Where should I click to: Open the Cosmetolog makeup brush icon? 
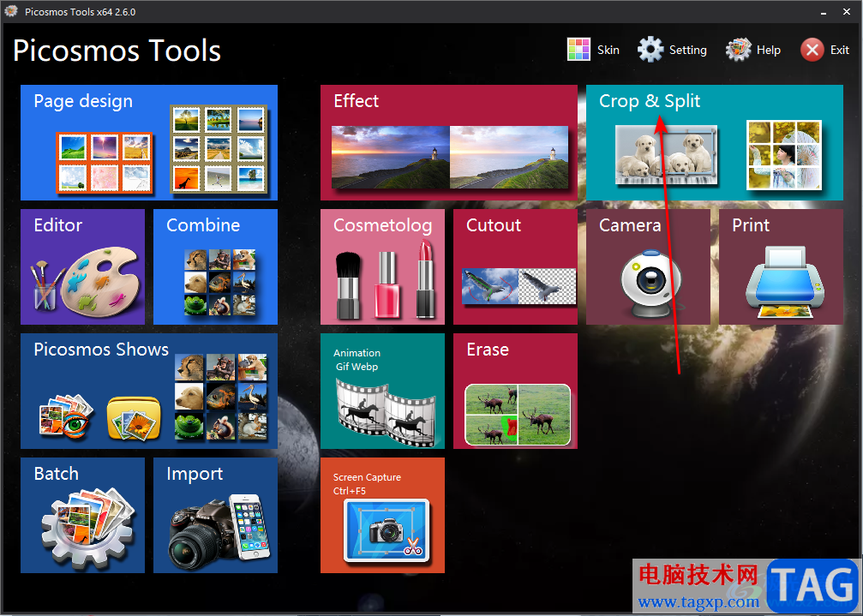click(x=348, y=285)
